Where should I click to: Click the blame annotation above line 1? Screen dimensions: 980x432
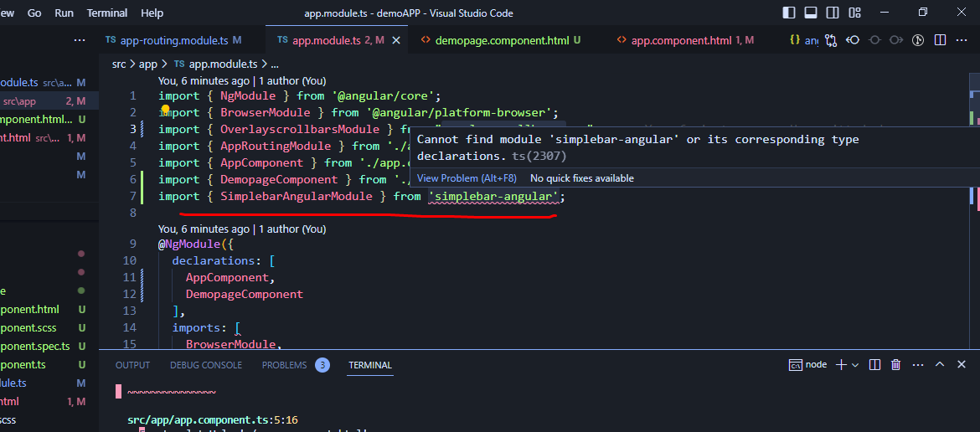click(242, 80)
